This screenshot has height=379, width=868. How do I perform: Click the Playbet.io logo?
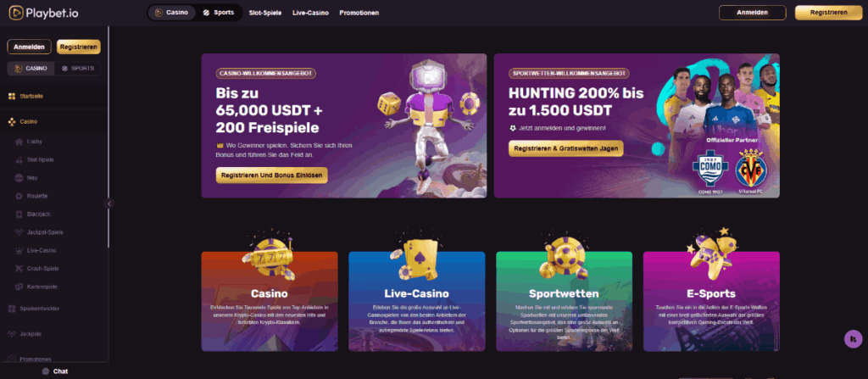coord(44,13)
